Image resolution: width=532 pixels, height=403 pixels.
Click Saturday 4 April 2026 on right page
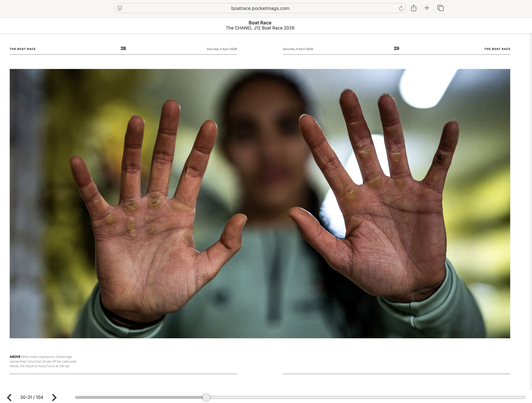298,49
